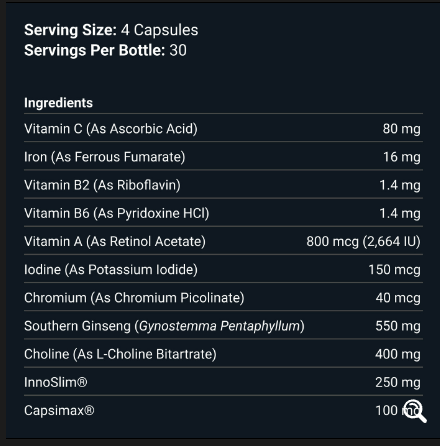Click Chromium (As Chromium Picolinate) row
The image size is (440, 446).
coord(223,298)
